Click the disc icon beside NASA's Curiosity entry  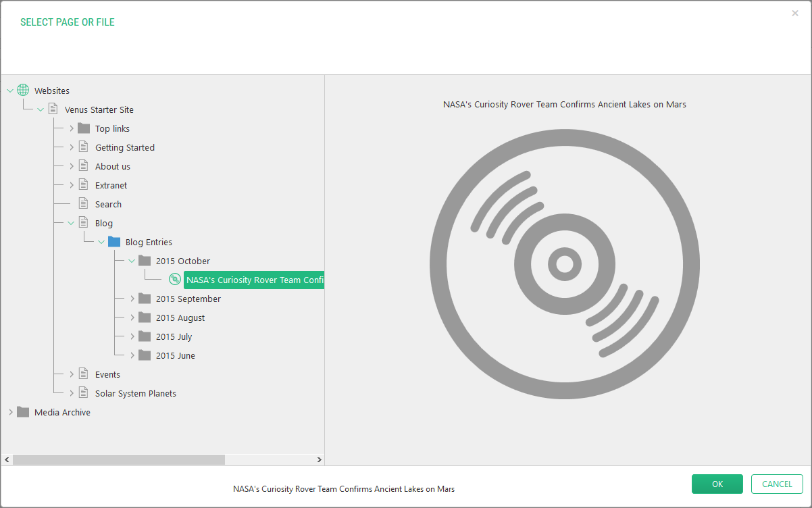[175, 280]
